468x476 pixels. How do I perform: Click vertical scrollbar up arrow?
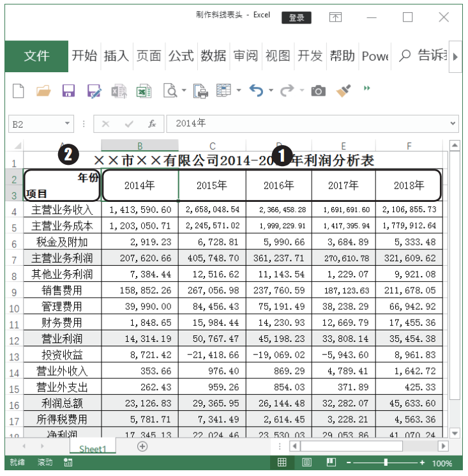455,146
